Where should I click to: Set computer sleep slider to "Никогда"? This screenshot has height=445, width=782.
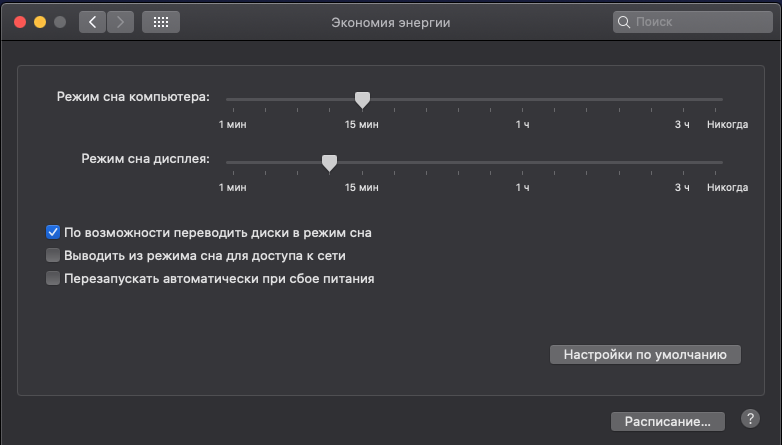point(722,99)
